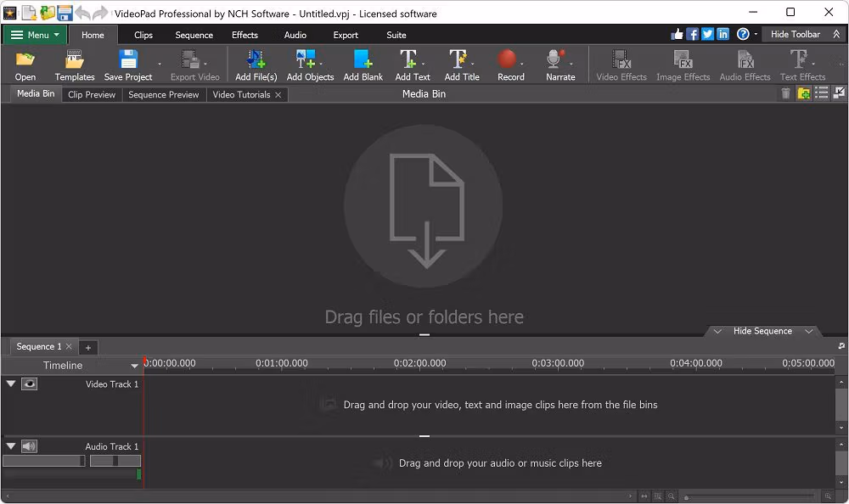
Task: Open the green Menu dropdown
Action: pyautogui.click(x=35, y=35)
